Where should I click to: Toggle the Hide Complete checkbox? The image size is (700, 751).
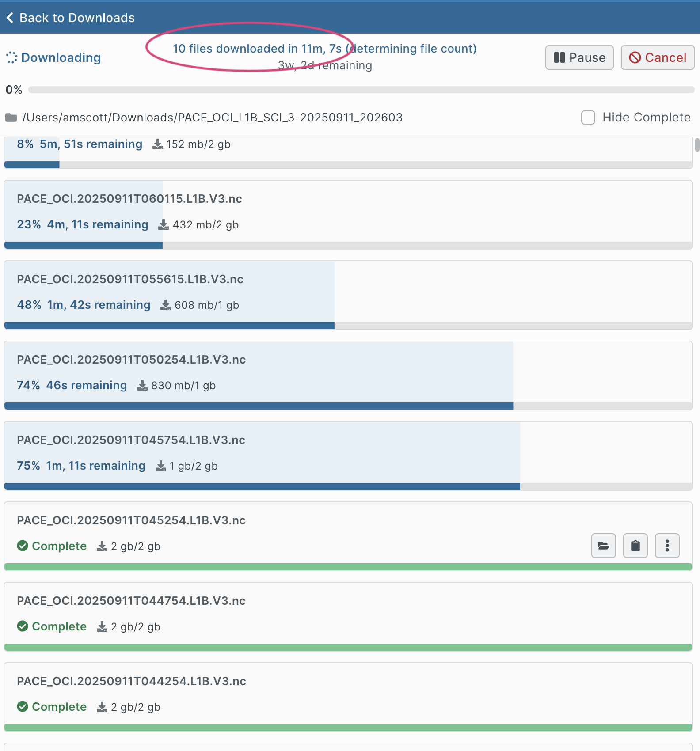[x=588, y=118]
